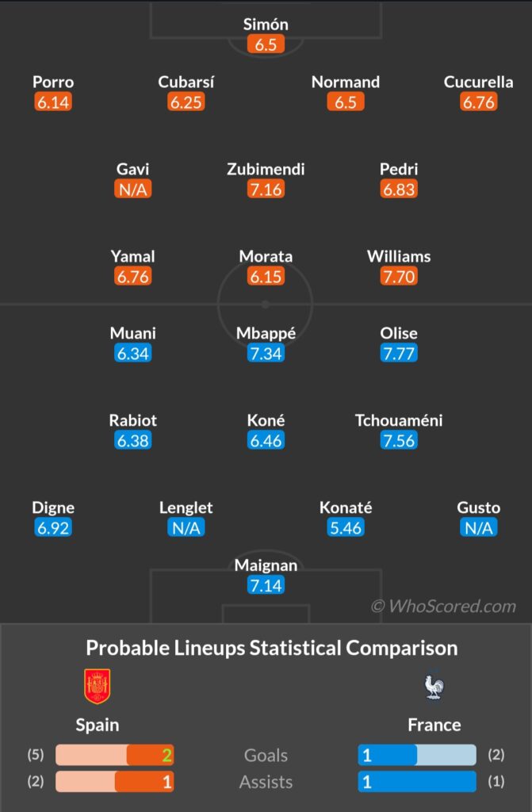Click Konaté's 5.46 rating badge
532x812 pixels.
tap(346, 527)
